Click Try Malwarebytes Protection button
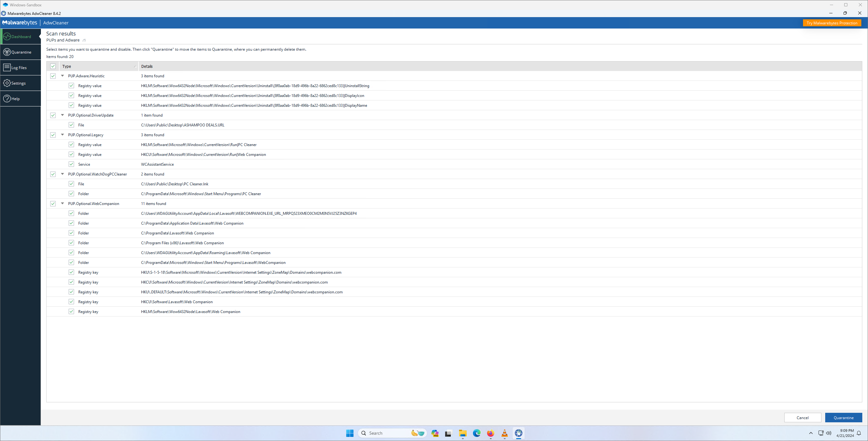Viewport: 868px width, 441px height. click(x=832, y=23)
